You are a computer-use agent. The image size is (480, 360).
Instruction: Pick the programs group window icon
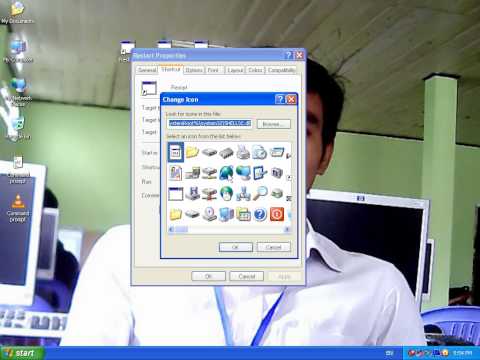[x=243, y=214]
